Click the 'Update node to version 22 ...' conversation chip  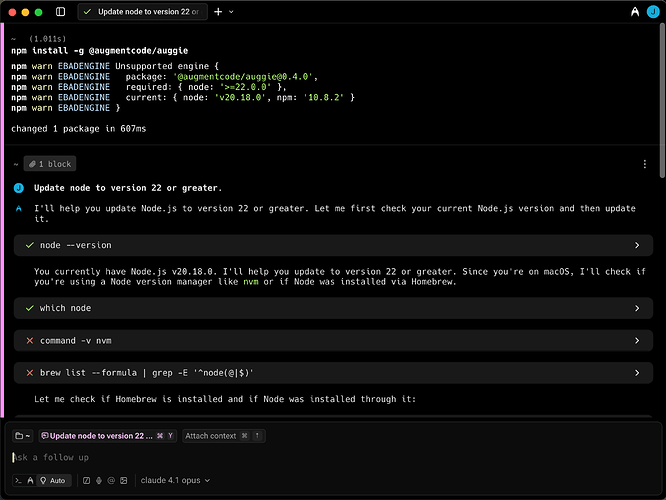pyautogui.click(x=107, y=436)
